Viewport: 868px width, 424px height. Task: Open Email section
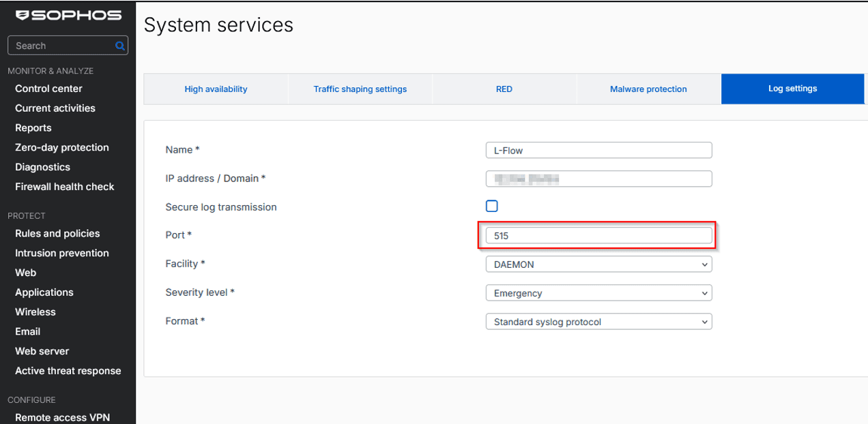click(28, 331)
